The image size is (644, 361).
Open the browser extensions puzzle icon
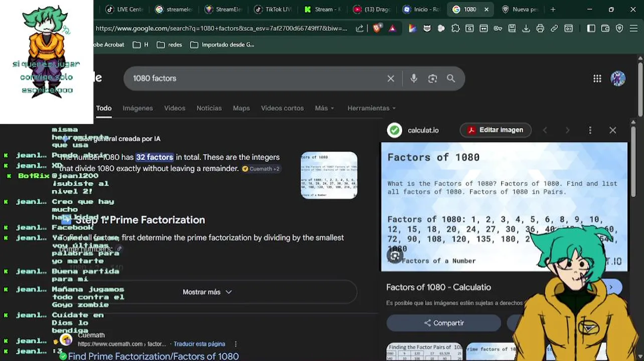pos(455,29)
